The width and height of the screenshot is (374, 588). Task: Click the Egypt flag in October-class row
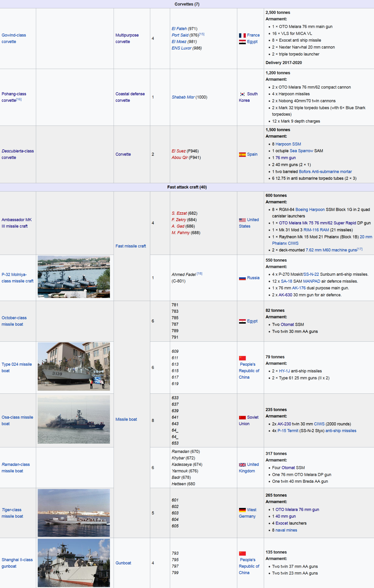[x=242, y=321]
